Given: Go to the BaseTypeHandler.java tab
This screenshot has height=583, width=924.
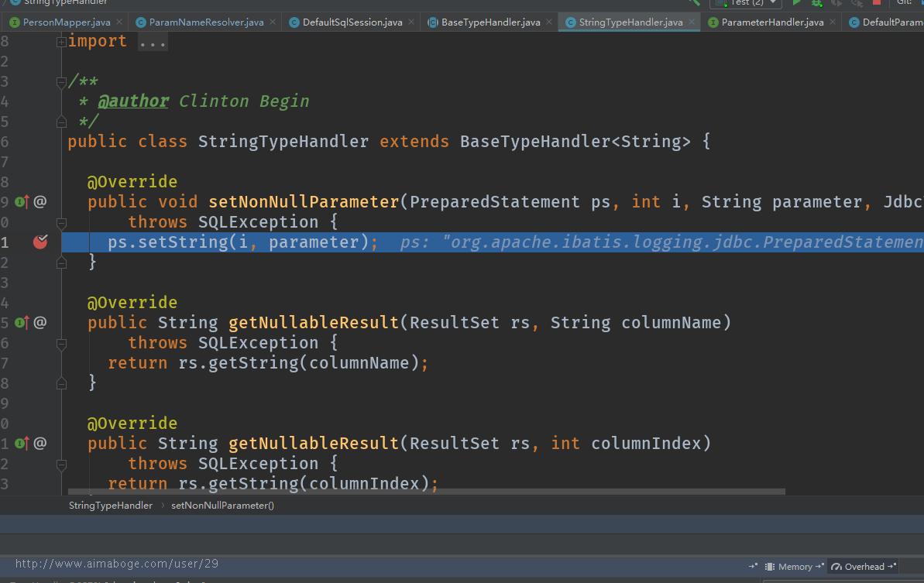Looking at the screenshot, I should click(x=490, y=22).
